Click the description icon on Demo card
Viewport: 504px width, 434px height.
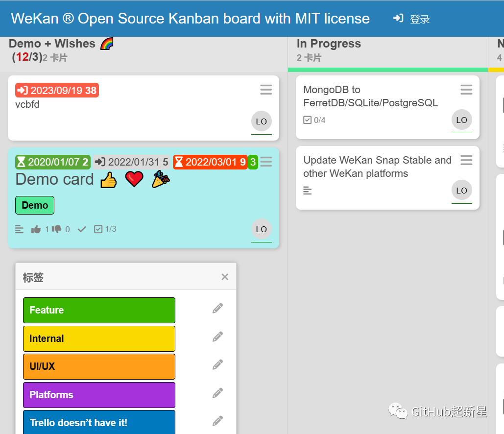[19, 229]
